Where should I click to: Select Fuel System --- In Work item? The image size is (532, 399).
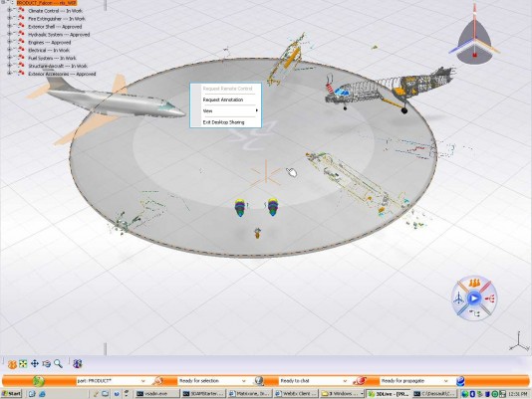[x=52, y=58]
